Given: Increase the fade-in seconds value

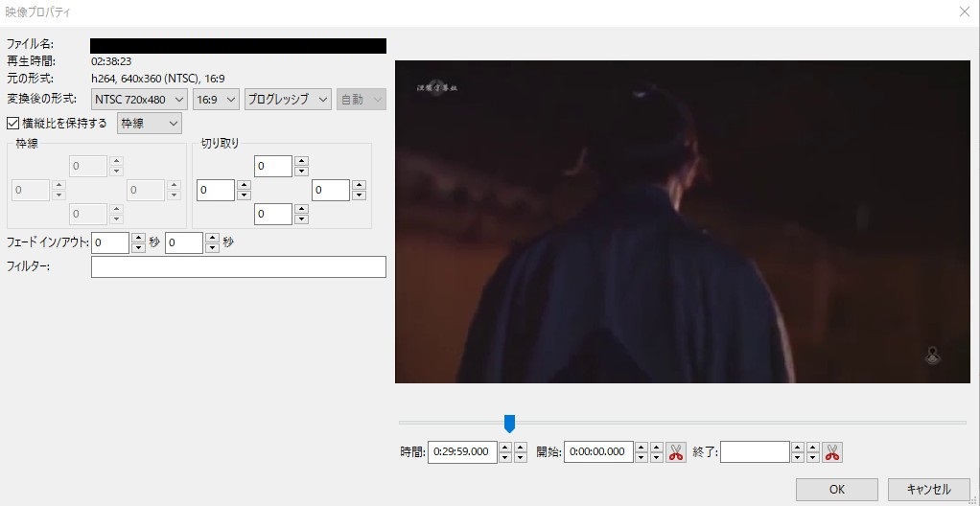Looking at the screenshot, I should (x=139, y=238).
